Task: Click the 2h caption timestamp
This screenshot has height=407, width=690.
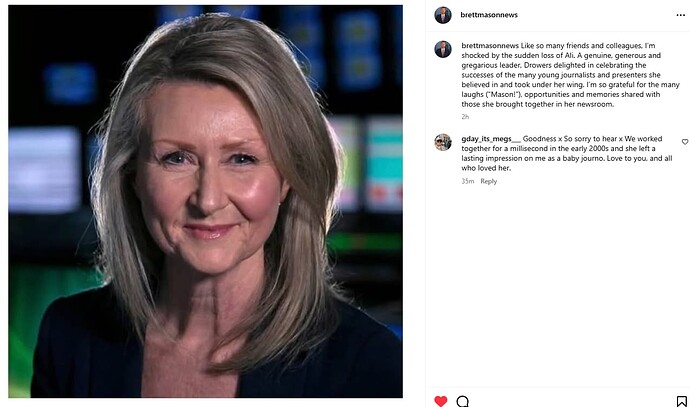Action: (465, 117)
